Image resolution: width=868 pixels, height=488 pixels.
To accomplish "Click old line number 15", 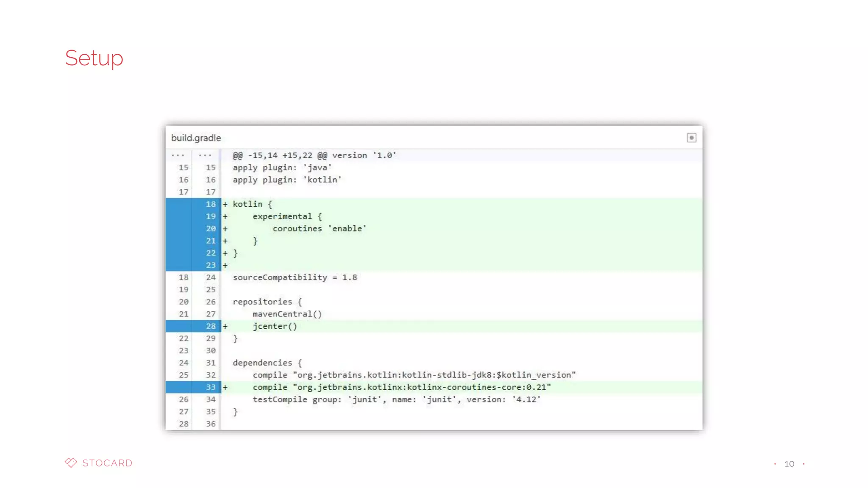I will coord(184,168).
